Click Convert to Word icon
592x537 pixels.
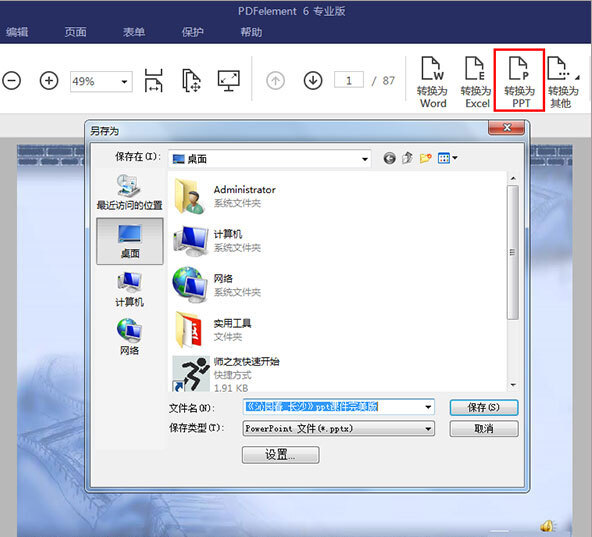coord(433,82)
